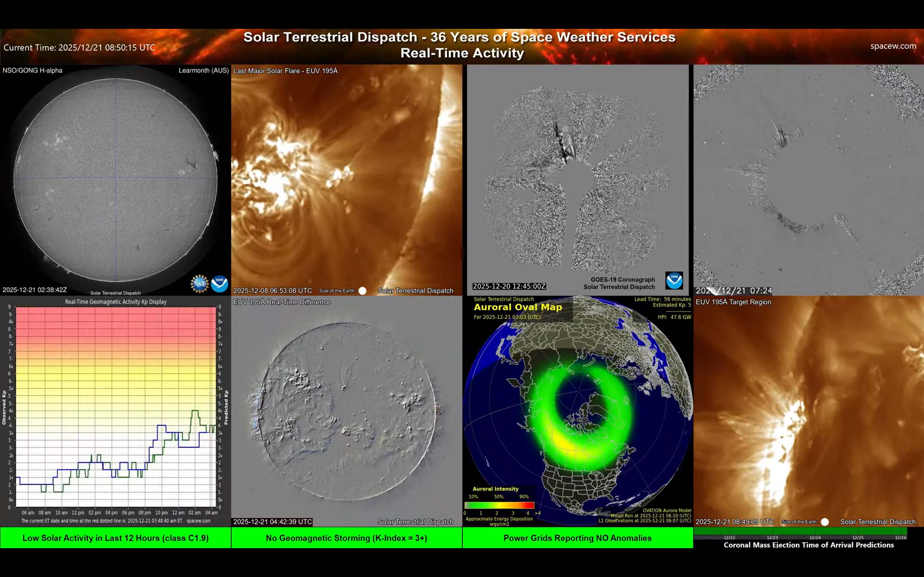
Task: Toggle the green 'Low Solar Activity' status bar
Action: click(x=116, y=538)
